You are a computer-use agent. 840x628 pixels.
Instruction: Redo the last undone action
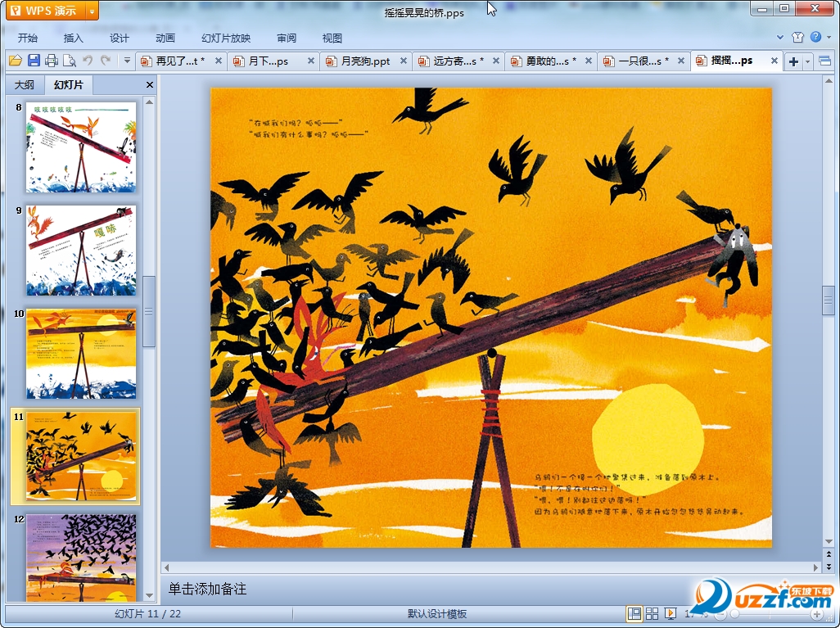click(x=106, y=61)
